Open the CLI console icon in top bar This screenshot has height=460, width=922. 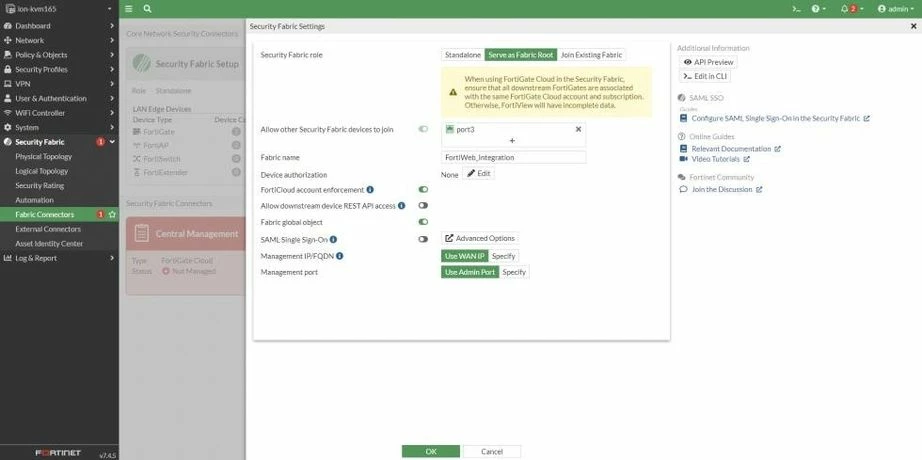pyautogui.click(x=796, y=9)
